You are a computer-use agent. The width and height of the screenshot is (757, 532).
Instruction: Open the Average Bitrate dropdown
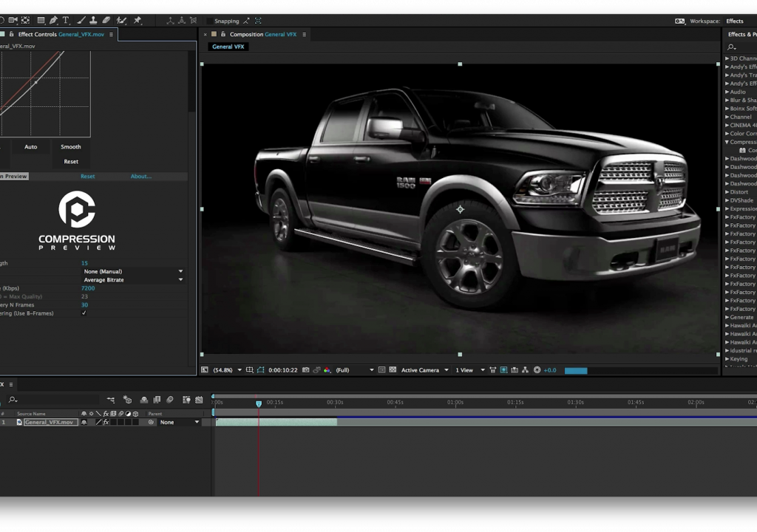(133, 279)
